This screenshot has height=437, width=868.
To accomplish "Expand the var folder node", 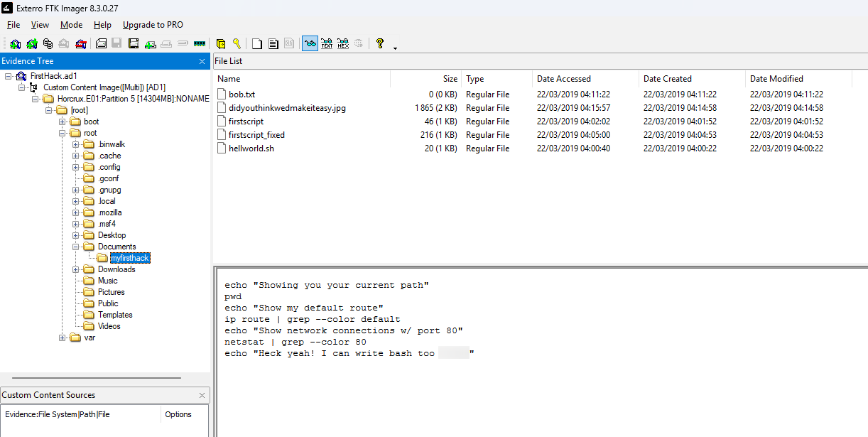I will [63, 338].
